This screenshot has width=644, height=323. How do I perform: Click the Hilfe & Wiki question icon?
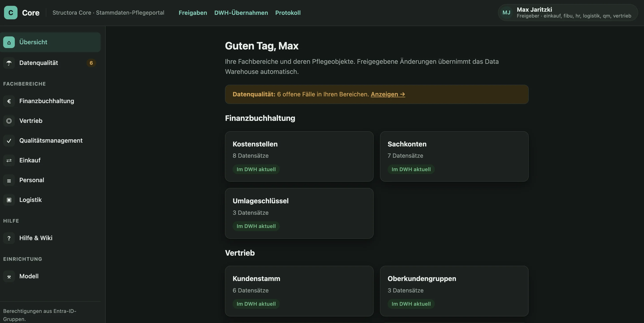[9, 238]
